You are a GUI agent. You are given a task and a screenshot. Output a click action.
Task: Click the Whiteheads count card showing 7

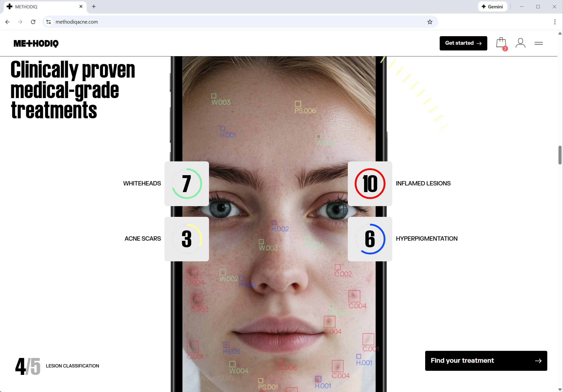point(187,184)
